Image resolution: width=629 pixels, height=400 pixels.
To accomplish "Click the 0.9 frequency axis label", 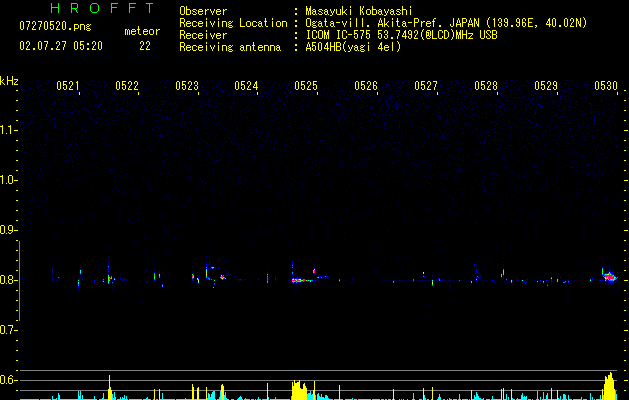I will coord(8,230).
